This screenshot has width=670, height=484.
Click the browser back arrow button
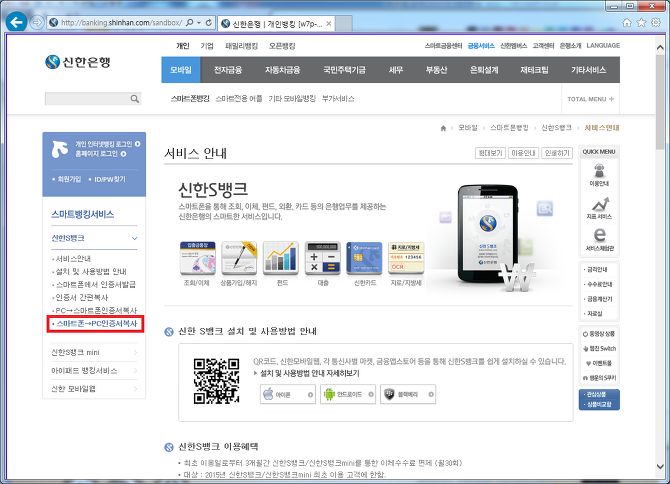[x=16, y=22]
